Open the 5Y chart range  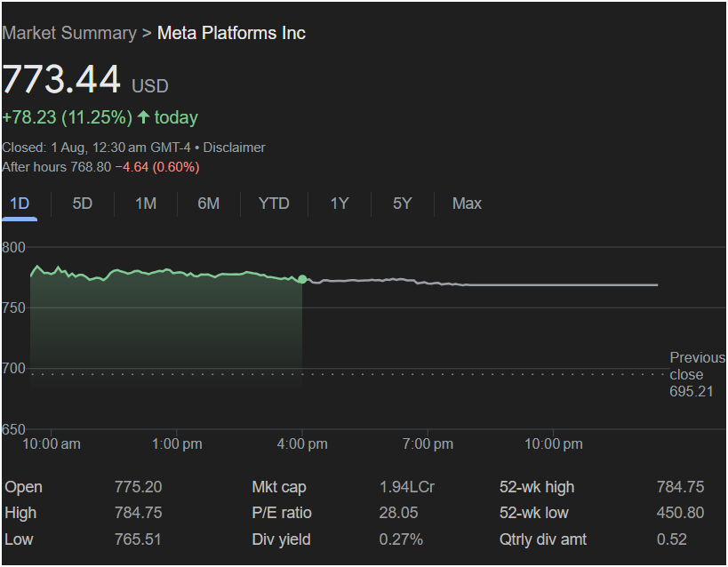(402, 204)
